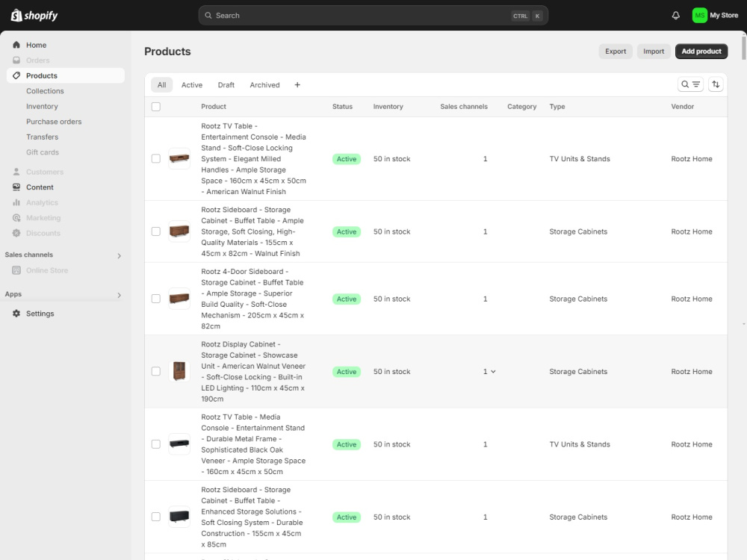Check the Enhanced Storage Solutions Sideboard row
747x560 pixels.
point(156,517)
